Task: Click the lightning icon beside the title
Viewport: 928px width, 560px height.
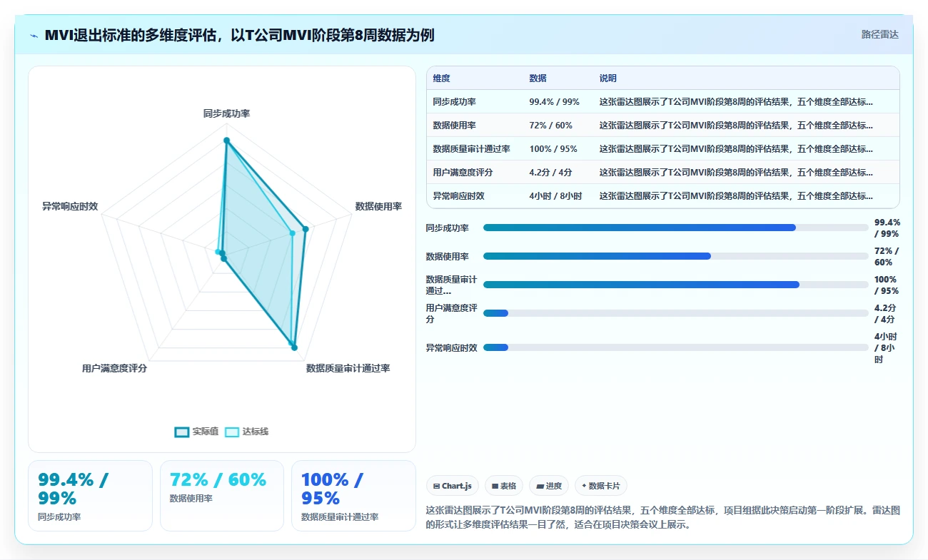Action: pyautogui.click(x=34, y=35)
